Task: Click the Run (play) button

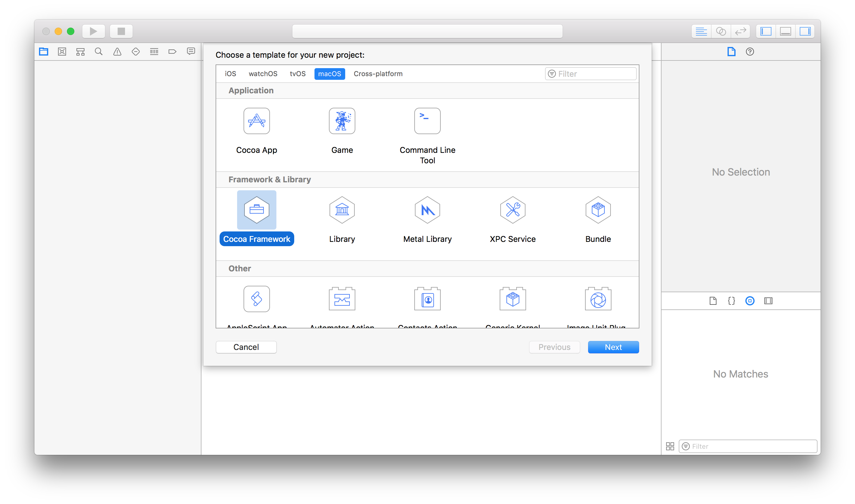Action: tap(93, 31)
